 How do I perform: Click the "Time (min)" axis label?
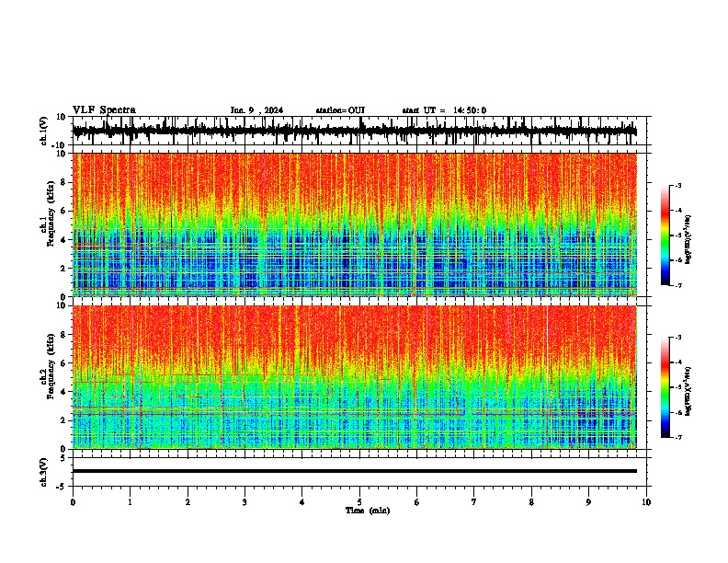tap(368, 511)
